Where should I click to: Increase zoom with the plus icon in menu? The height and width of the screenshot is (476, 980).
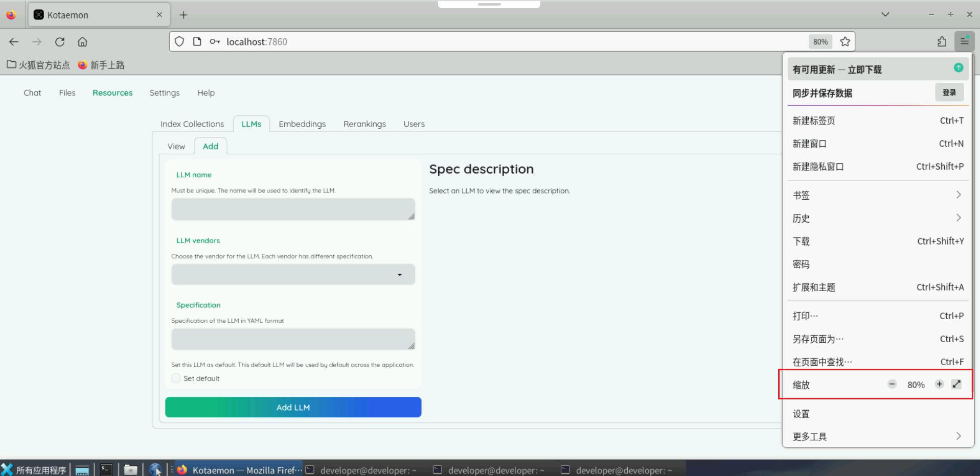click(939, 384)
